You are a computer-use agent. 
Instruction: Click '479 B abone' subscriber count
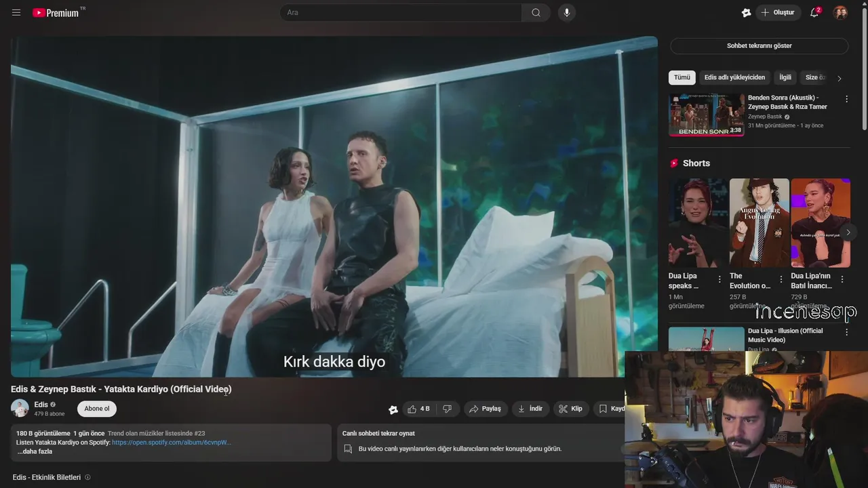50,414
